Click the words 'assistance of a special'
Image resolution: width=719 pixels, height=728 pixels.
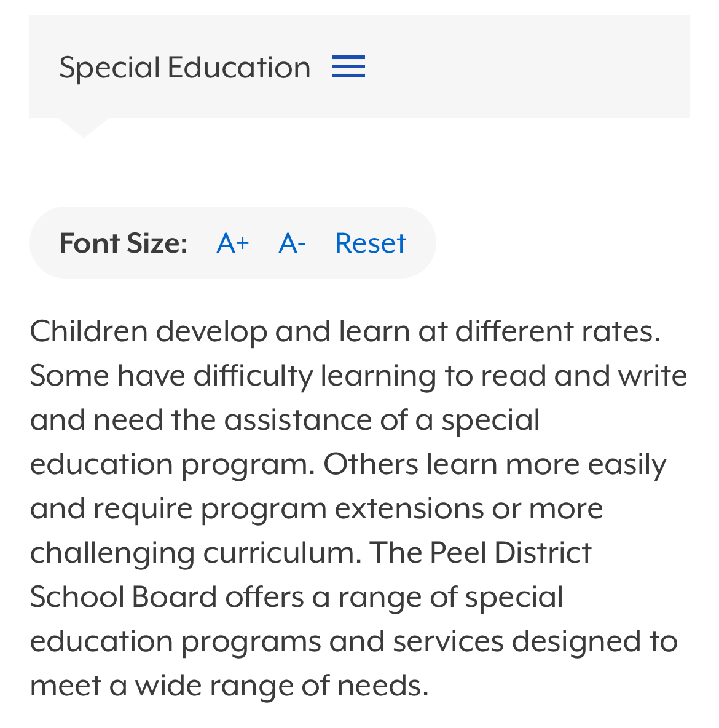[x=382, y=421]
